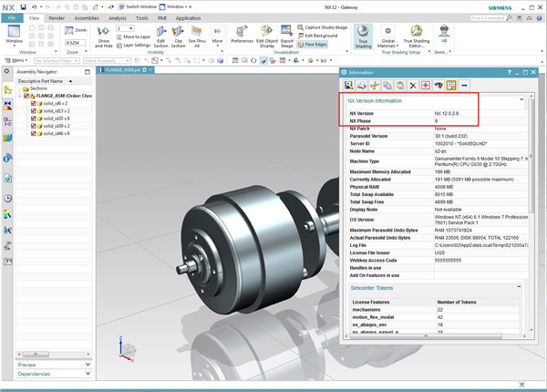
Task: Expand the Dependencies panel
Action: pyautogui.click(x=35, y=374)
